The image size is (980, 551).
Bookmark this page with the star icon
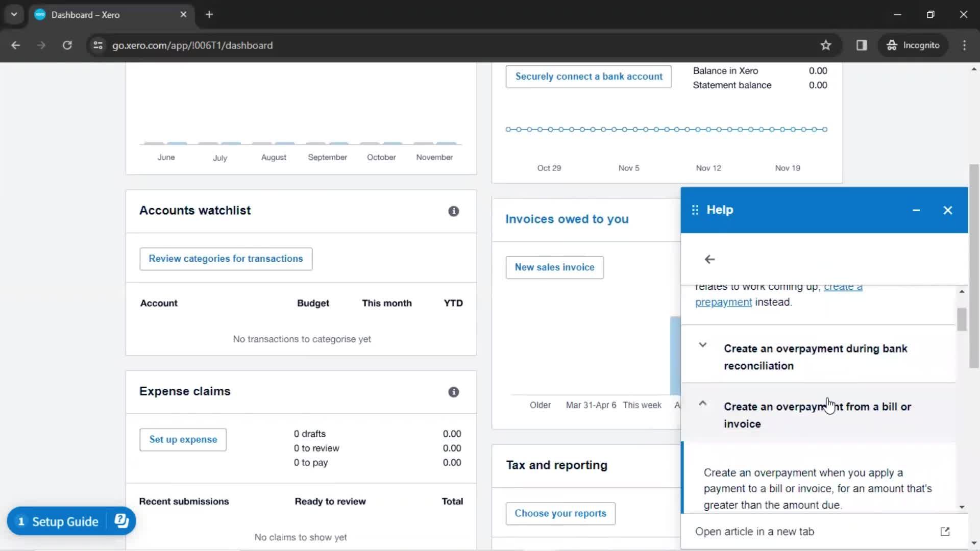point(826,45)
